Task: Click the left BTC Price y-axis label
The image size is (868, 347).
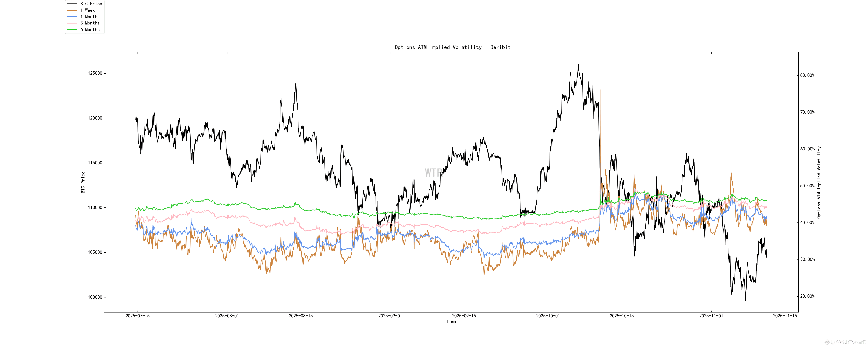Action: (83, 182)
